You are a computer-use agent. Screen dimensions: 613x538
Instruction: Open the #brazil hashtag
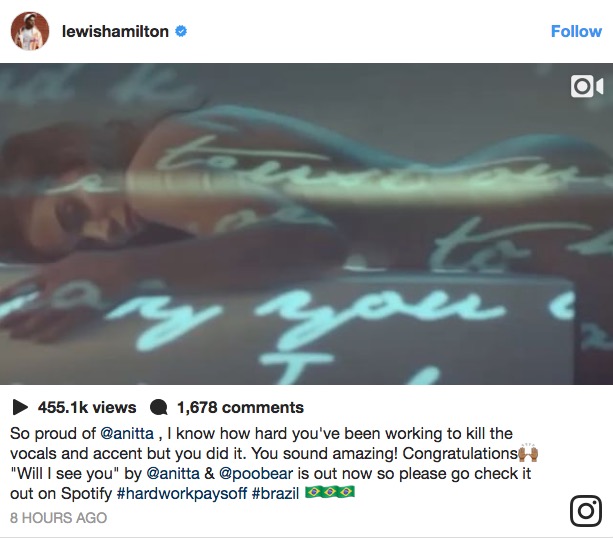275,493
